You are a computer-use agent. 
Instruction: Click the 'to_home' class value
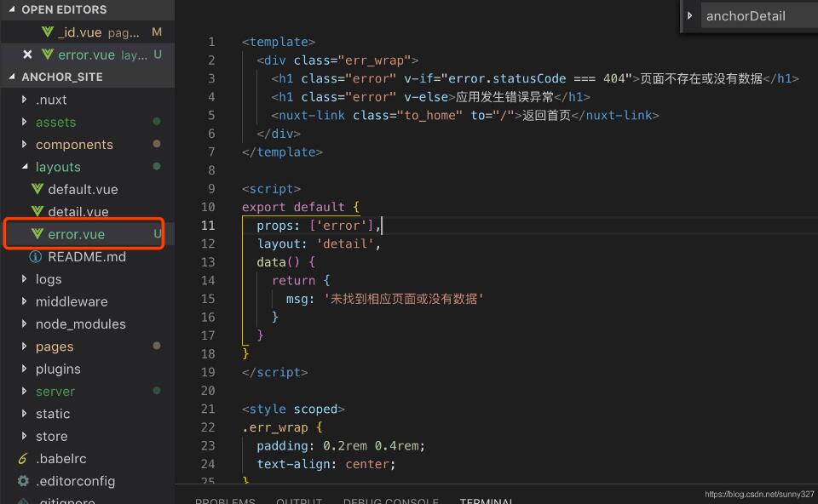pos(429,115)
